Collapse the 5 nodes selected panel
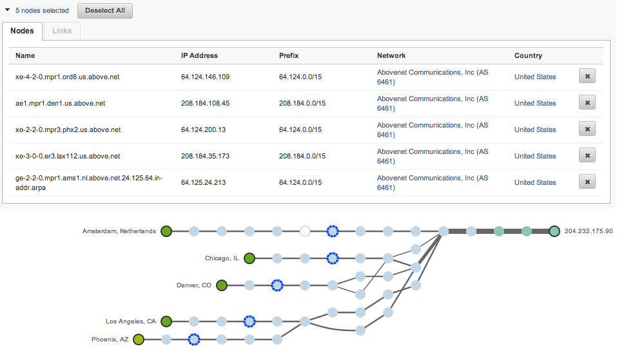 pyautogui.click(x=7, y=10)
